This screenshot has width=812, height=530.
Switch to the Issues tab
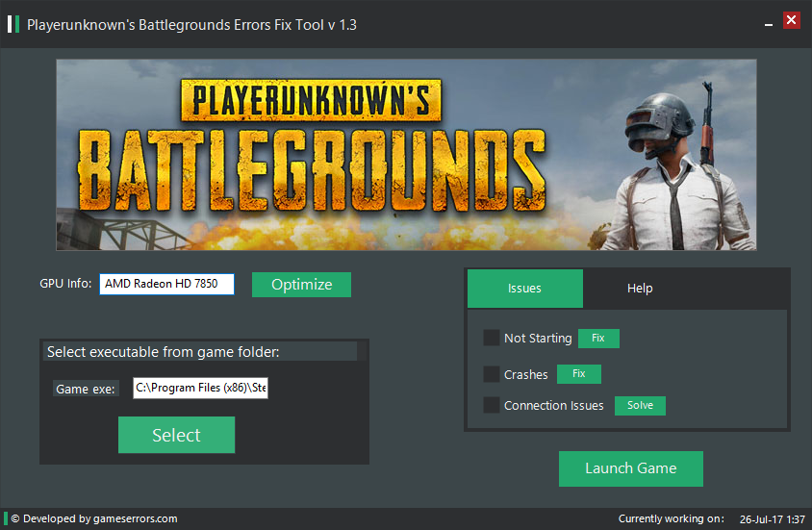pyautogui.click(x=525, y=289)
